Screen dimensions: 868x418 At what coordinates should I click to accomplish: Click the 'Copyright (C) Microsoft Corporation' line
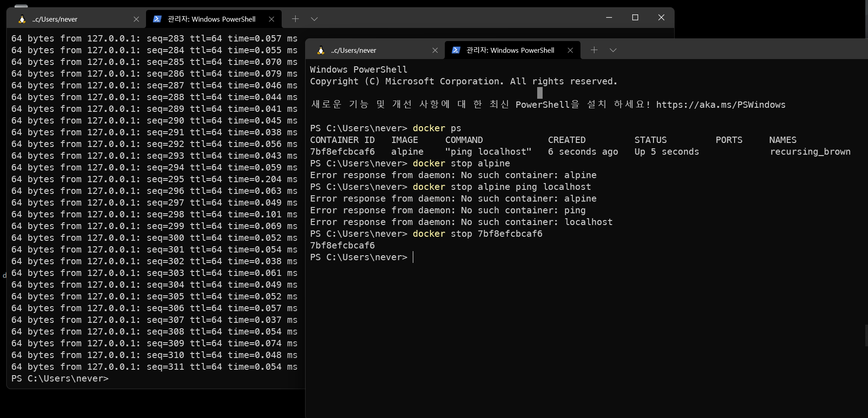464,81
